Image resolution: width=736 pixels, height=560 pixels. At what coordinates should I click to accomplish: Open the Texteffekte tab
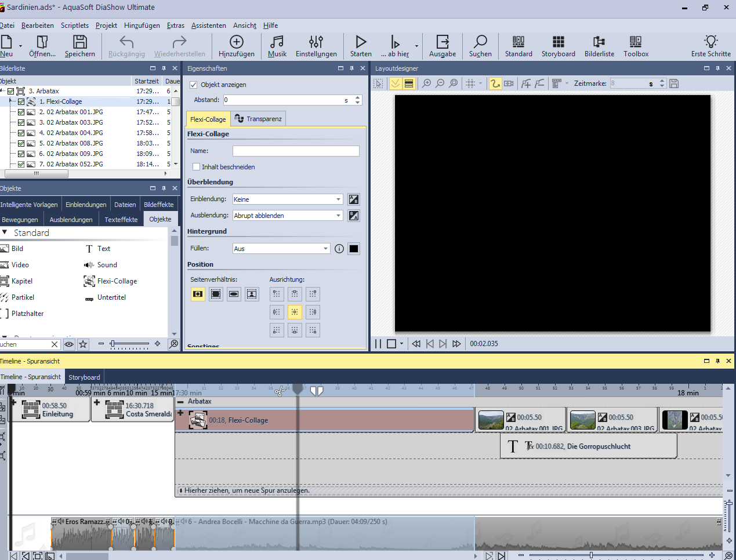tap(121, 220)
